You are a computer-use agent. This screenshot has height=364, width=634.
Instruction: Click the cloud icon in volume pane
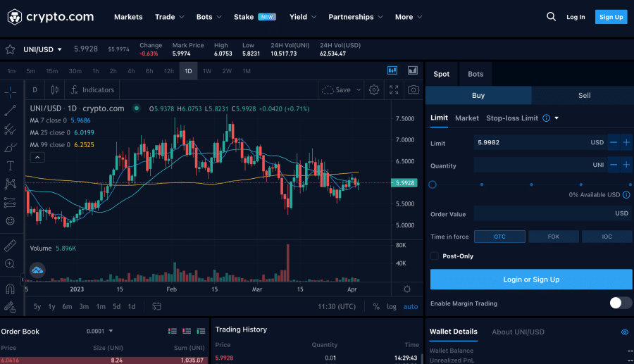pos(37,270)
